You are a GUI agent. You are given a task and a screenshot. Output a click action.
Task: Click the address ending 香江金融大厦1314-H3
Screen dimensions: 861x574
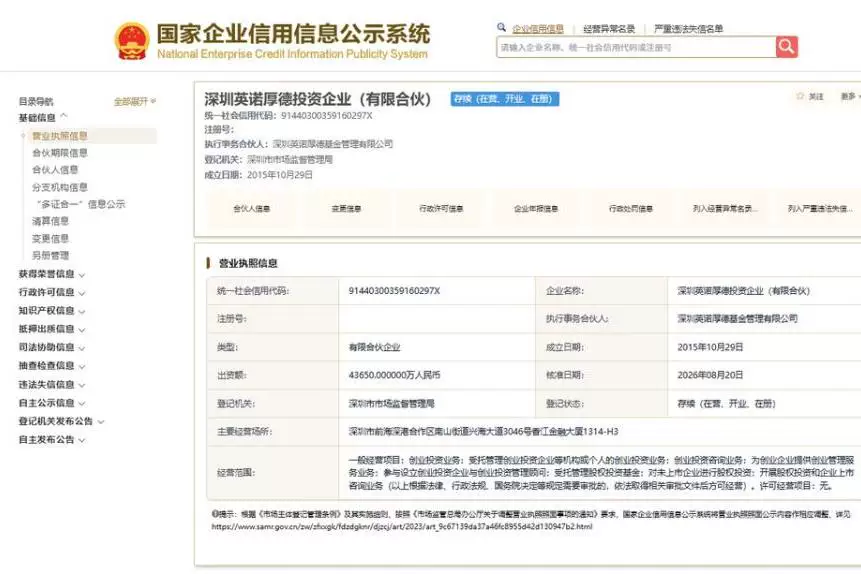tap(483, 432)
